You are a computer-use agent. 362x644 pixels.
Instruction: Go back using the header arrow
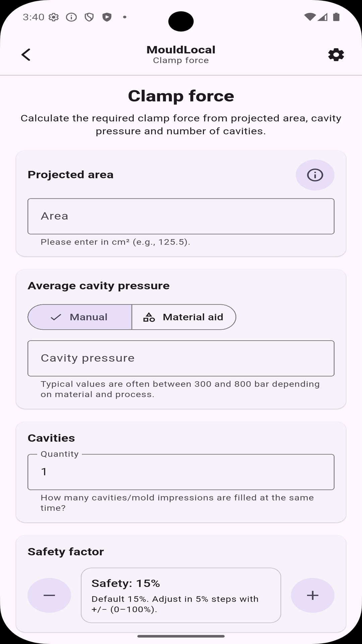[x=26, y=55]
